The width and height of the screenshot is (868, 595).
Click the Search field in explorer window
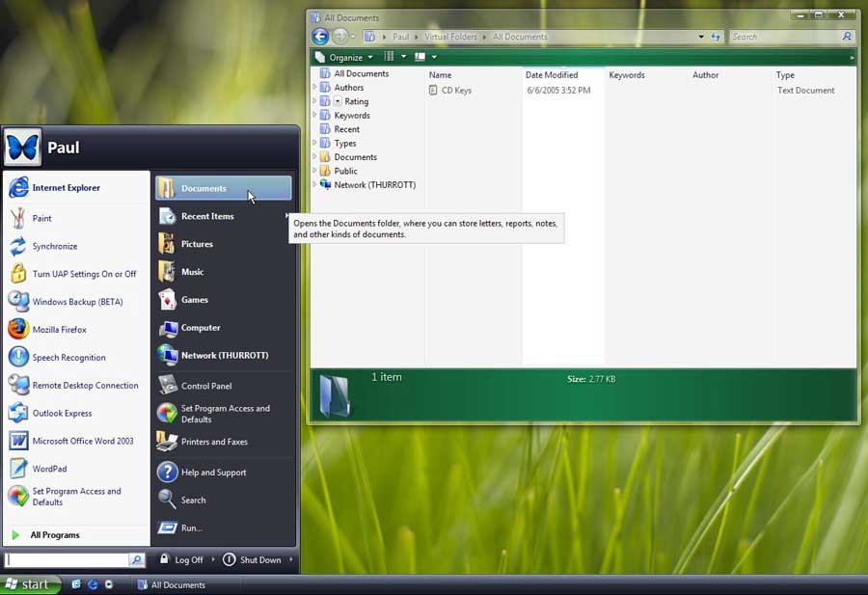click(x=785, y=37)
